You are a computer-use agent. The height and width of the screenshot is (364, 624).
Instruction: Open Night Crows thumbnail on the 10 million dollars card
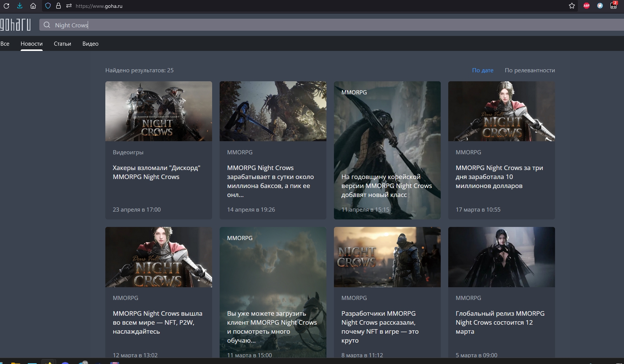501,111
